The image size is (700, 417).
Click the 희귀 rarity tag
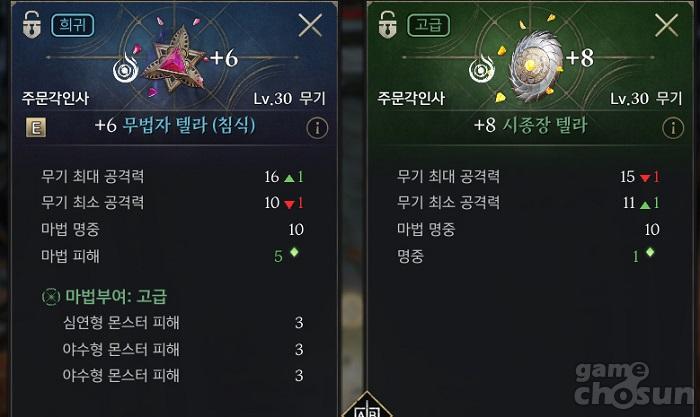73,25
